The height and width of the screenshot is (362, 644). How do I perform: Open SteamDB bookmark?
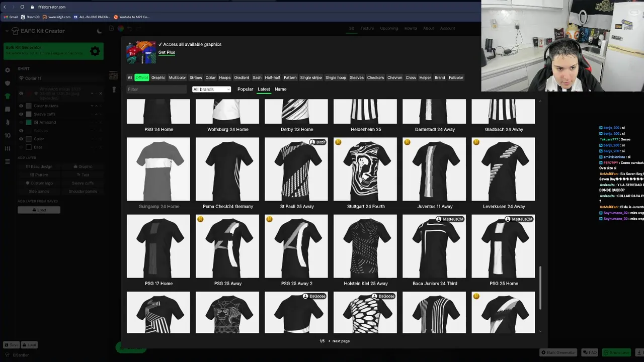(x=30, y=17)
